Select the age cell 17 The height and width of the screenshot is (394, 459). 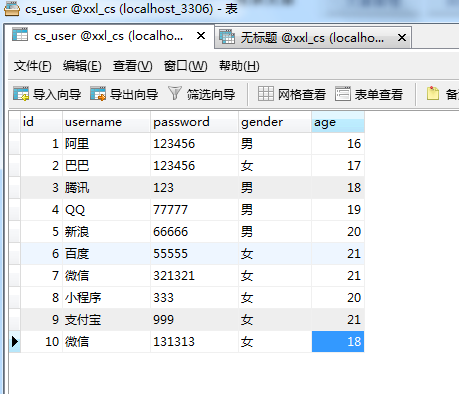pyautogui.click(x=338, y=166)
